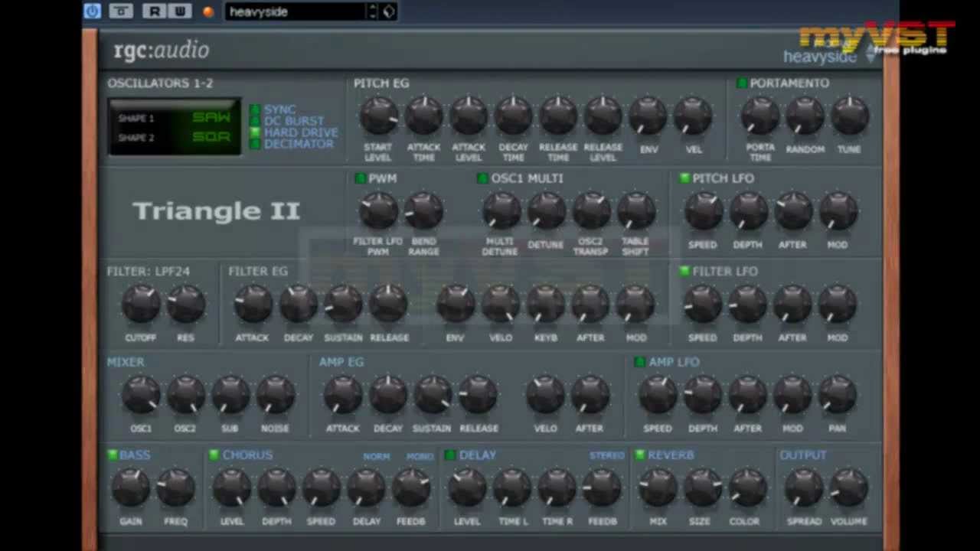
Task: Click the Filter EG SUSTAIN knob
Action: [343, 304]
